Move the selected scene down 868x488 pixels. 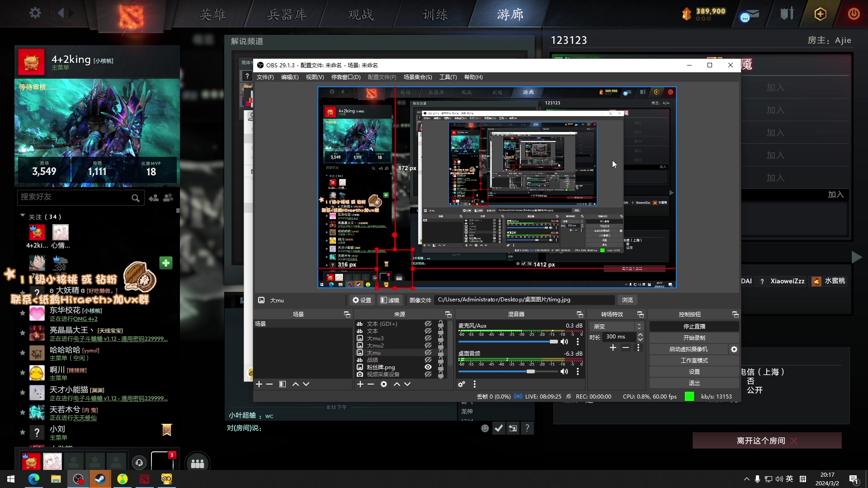tap(307, 384)
